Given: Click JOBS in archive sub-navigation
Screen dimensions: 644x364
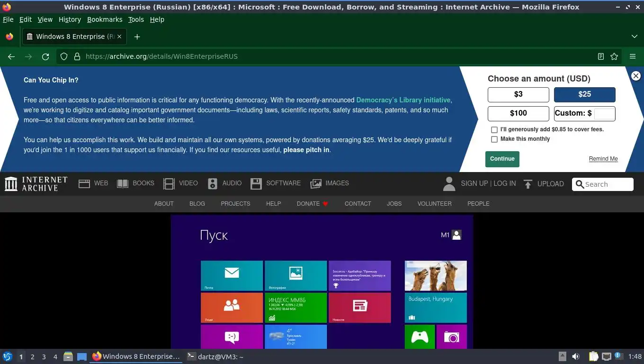Looking at the screenshot, I should [x=394, y=204].
